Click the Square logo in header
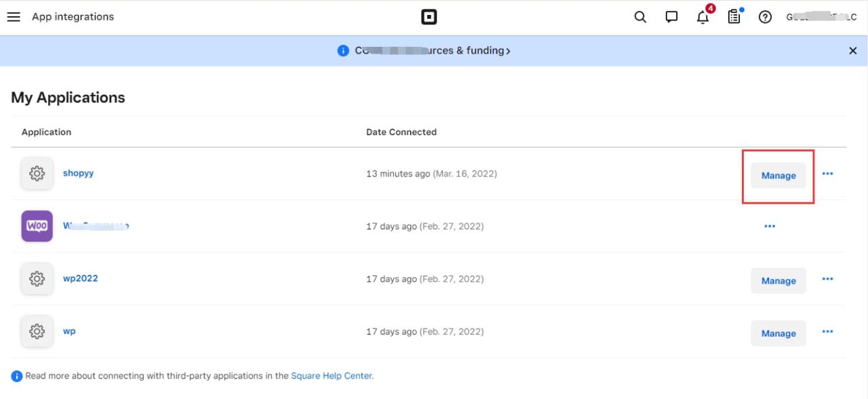Screen dimensions: 868x399 pyautogui.click(x=429, y=17)
